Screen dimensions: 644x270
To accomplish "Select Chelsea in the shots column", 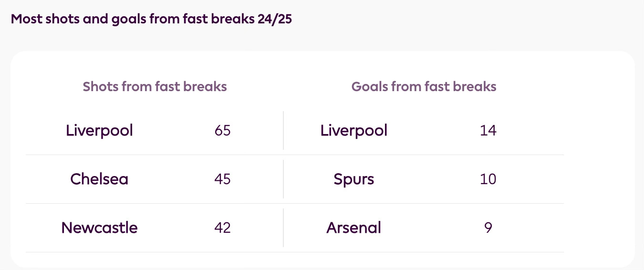I will 99,179.
